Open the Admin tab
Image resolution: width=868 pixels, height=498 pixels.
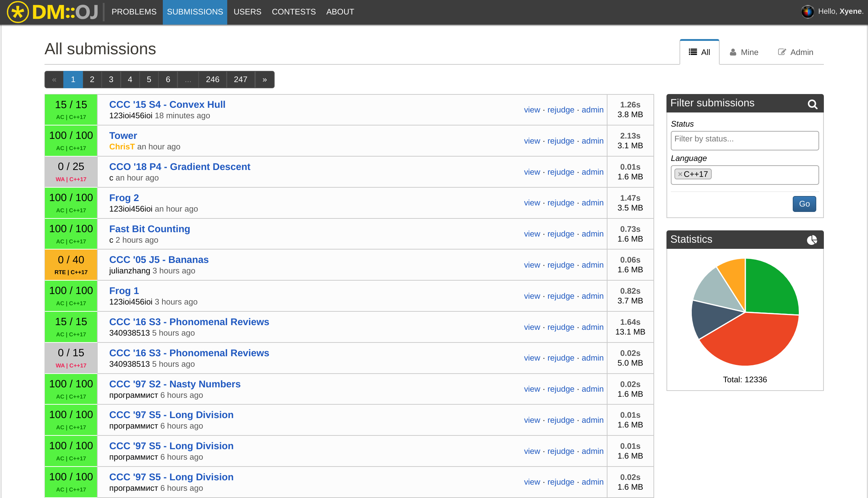[796, 52]
